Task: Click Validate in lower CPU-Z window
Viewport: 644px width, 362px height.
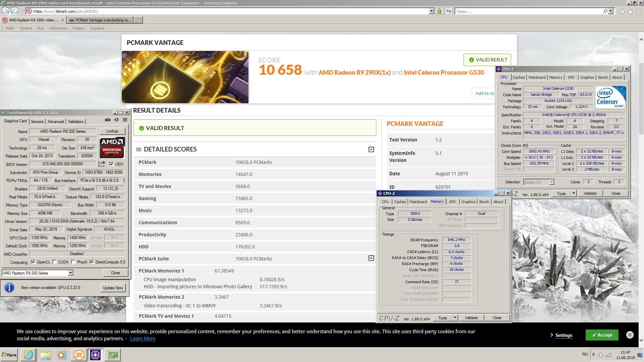Action: tap(471, 318)
